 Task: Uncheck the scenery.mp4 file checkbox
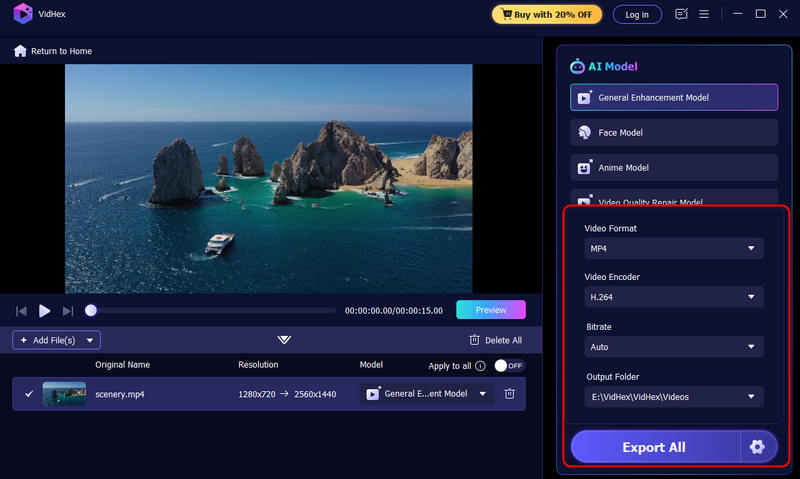click(28, 394)
